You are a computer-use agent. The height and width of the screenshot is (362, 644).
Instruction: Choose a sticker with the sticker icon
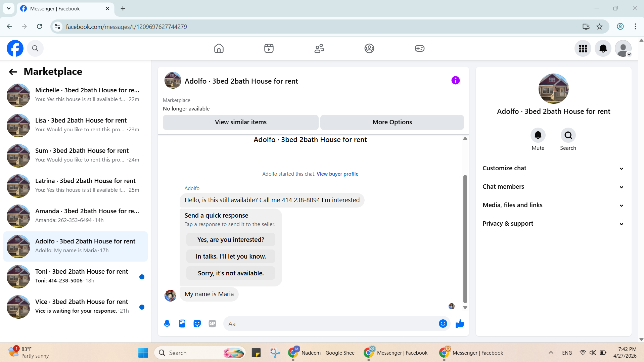pyautogui.click(x=197, y=324)
